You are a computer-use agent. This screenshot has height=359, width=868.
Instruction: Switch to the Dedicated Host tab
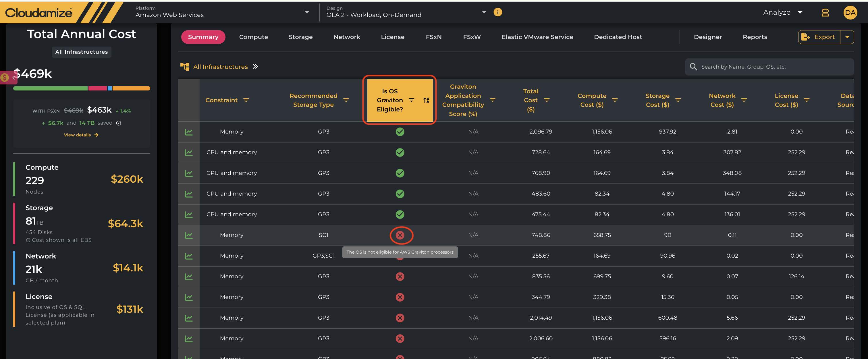[x=618, y=37]
